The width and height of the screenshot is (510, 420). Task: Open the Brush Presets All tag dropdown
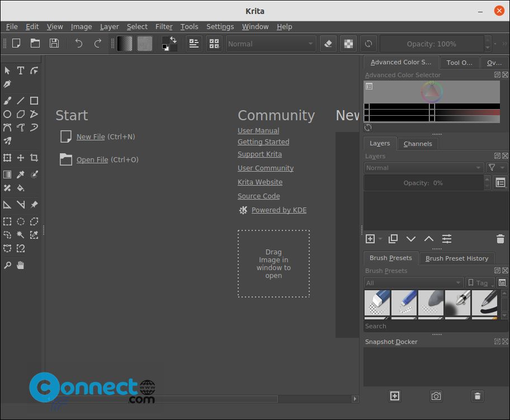click(413, 283)
